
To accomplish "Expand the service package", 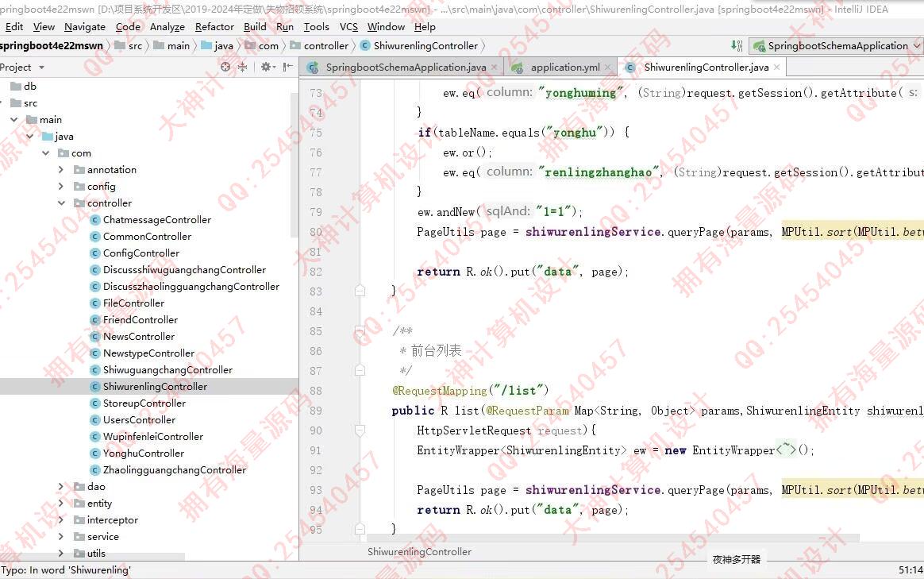I will (x=60, y=537).
